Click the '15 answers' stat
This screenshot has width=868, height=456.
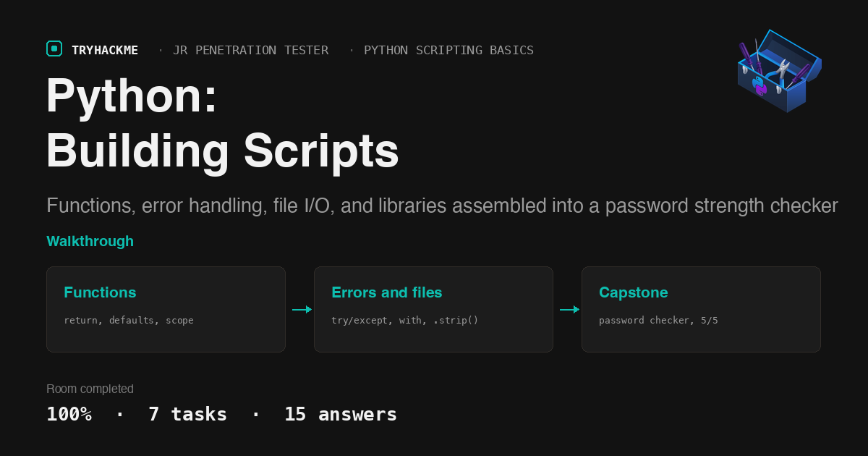click(341, 414)
